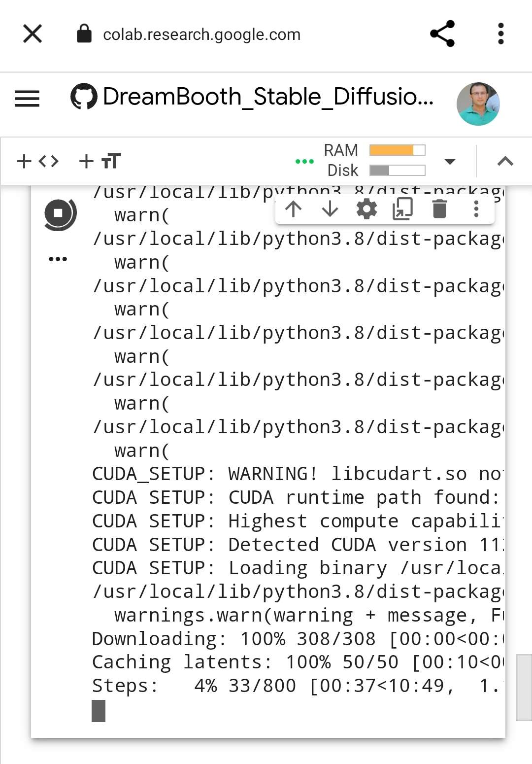The height and width of the screenshot is (764, 532).
Task: Open the hamburger navigation menu
Action: [27, 98]
